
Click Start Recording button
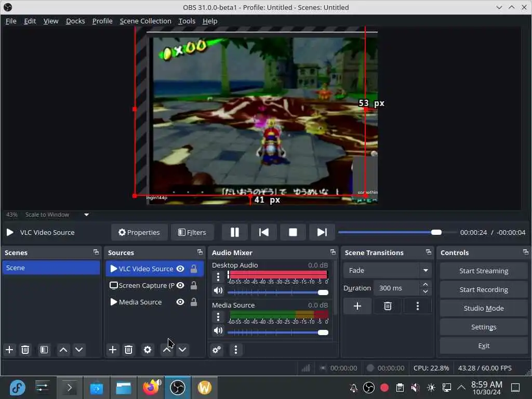(484, 289)
